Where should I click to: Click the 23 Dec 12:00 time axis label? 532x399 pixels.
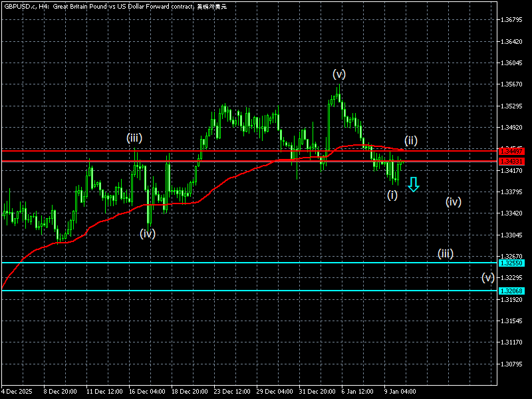pos(233,391)
